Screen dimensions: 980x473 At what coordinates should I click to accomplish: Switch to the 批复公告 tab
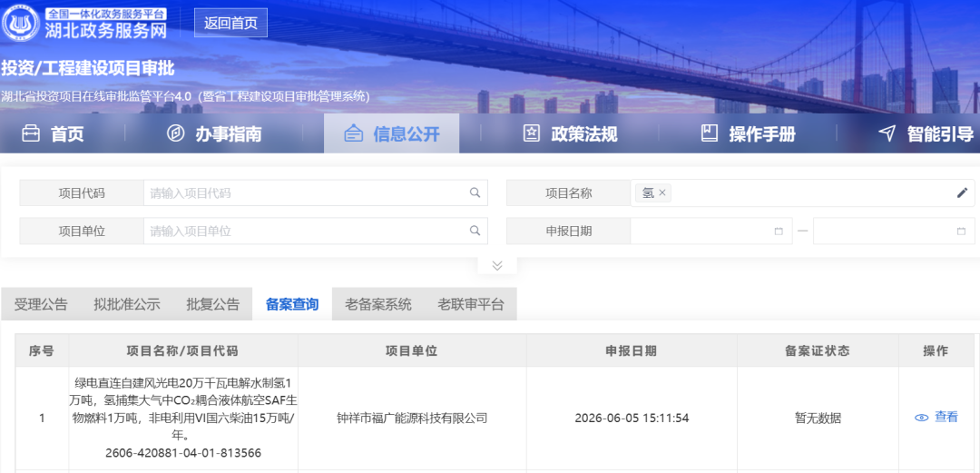click(212, 305)
